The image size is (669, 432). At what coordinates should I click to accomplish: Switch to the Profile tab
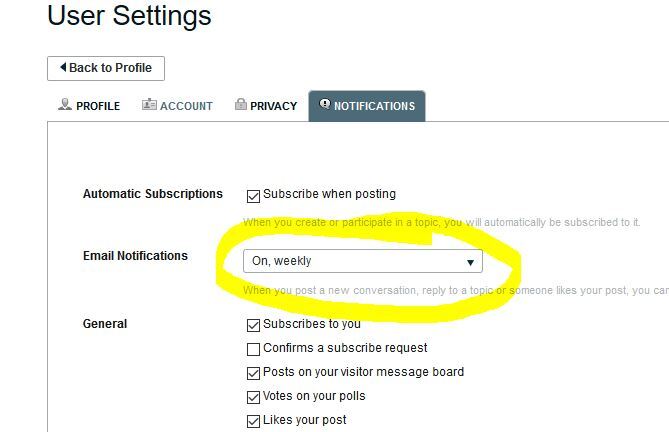click(88, 106)
